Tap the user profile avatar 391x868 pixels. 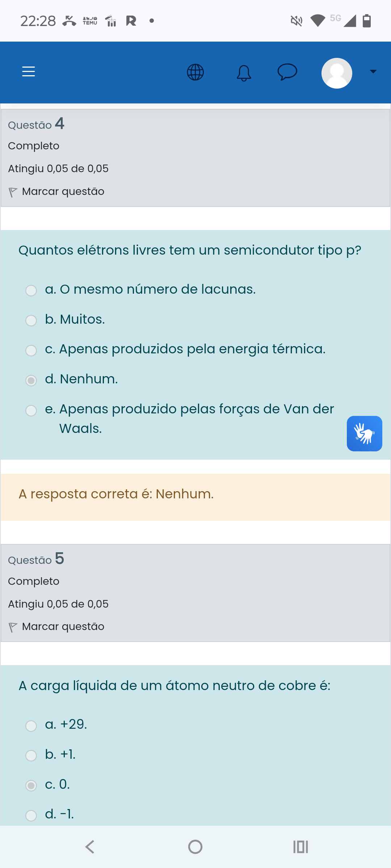point(337,73)
